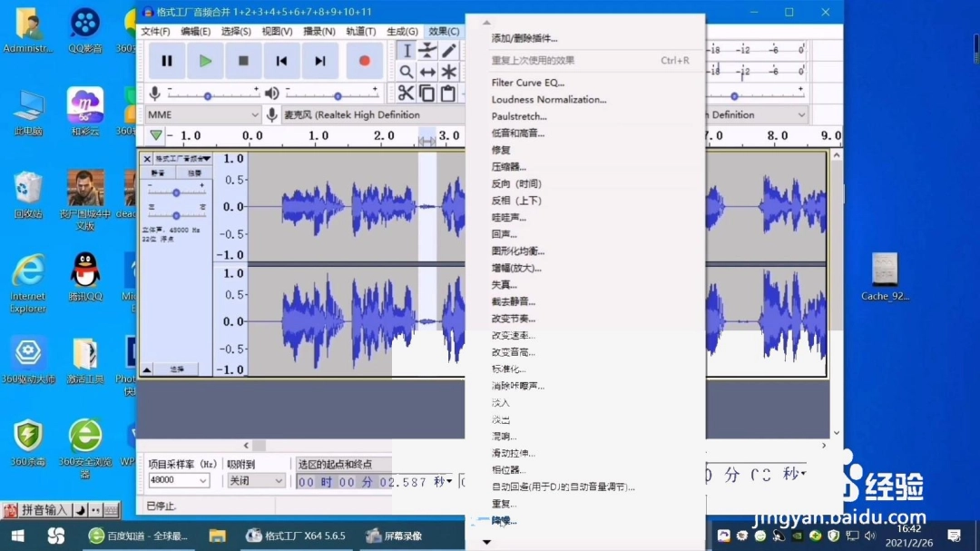
Task: Open the selection time format dropdown arrow
Action: (449, 482)
